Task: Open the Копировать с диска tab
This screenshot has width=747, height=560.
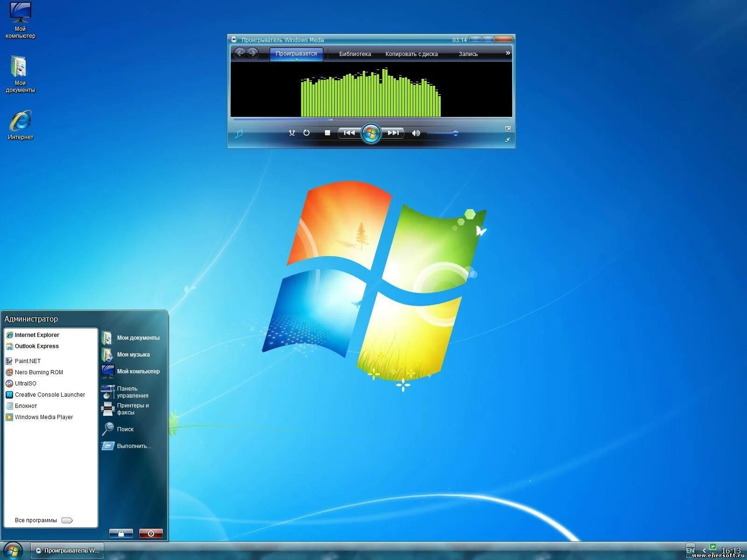Action: click(x=411, y=54)
